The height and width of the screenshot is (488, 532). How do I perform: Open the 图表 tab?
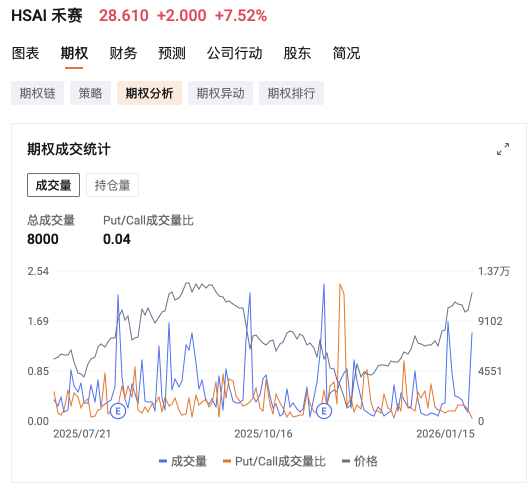coord(25,53)
